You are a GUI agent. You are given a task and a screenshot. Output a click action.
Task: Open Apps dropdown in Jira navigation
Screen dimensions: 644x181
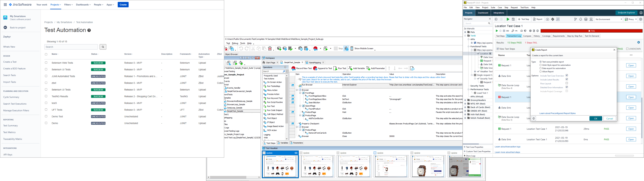tap(110, 5)
